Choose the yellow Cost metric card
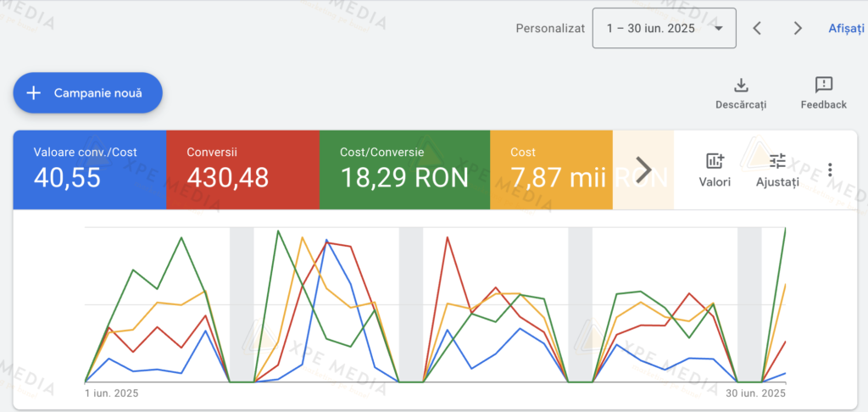Viewport: 868px width, 412px height. pyautogui.click(x=551, y=170)
